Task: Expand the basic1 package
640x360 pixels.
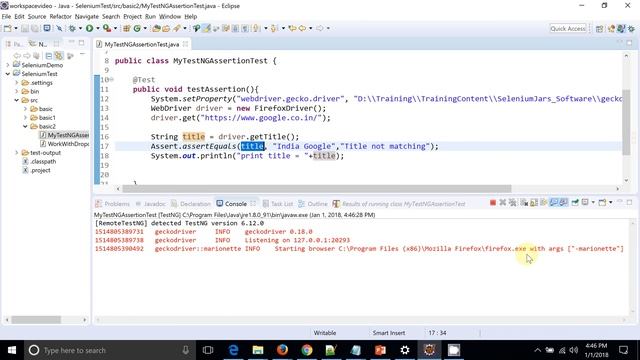Action: [x=25, y=118]
